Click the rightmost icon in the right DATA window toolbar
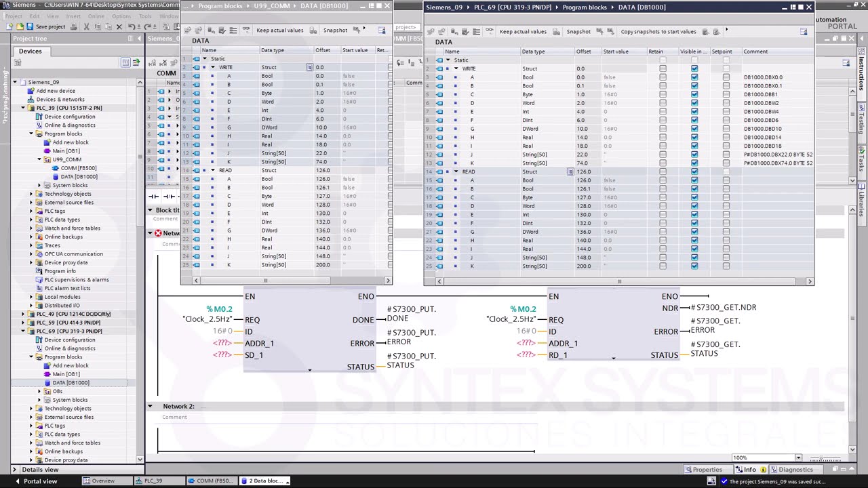The width and height of the screenshot is (868, 488). coord(804,31)
